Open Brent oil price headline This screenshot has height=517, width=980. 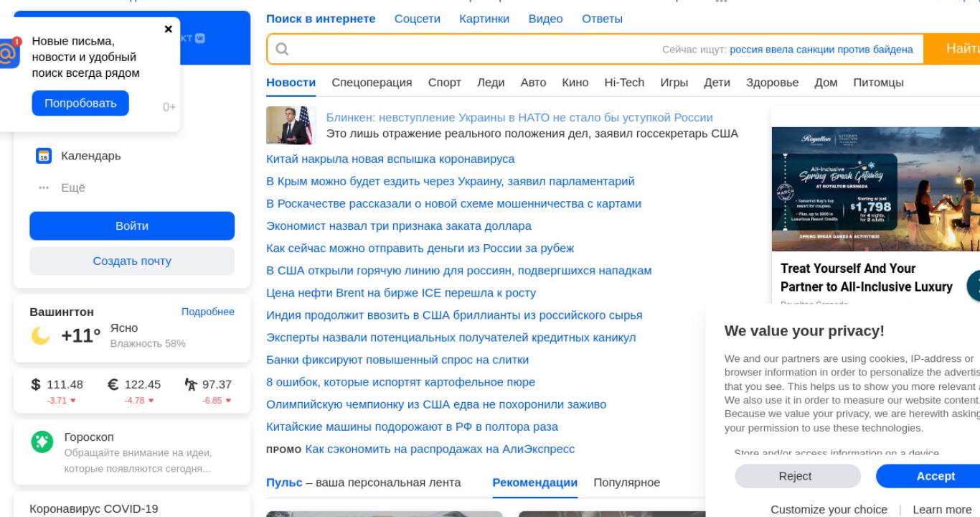[401, 293]
